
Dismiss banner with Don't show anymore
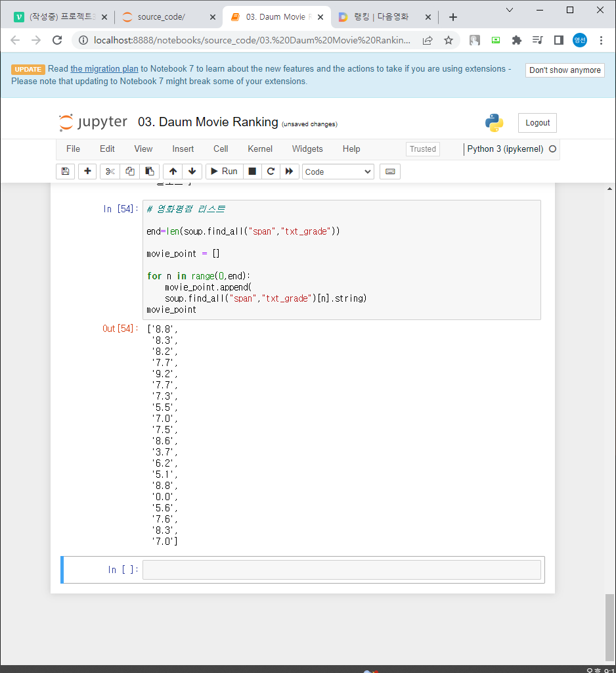pyautogui.click(x=565, y=70)
